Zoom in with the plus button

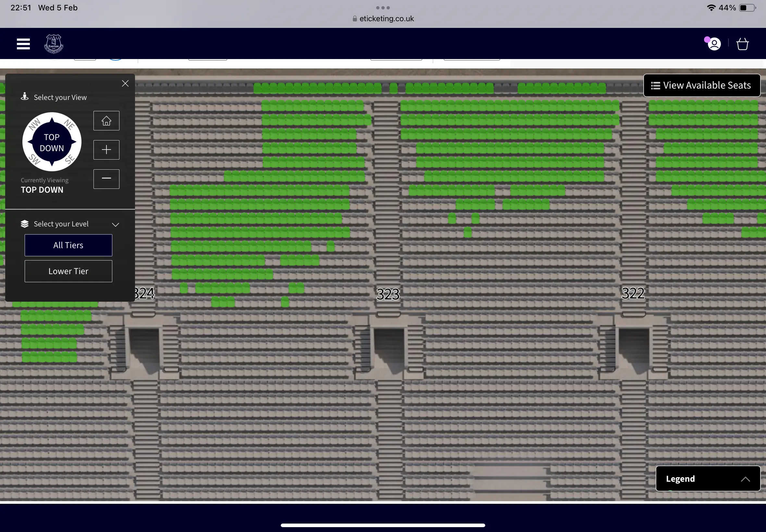[106, 150]
